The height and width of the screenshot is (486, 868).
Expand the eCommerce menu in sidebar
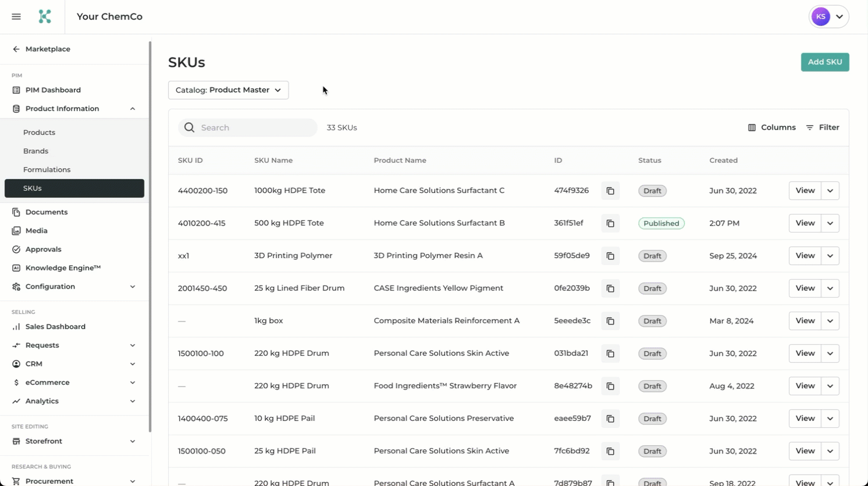pyautogui.click(x=133, y=383)
